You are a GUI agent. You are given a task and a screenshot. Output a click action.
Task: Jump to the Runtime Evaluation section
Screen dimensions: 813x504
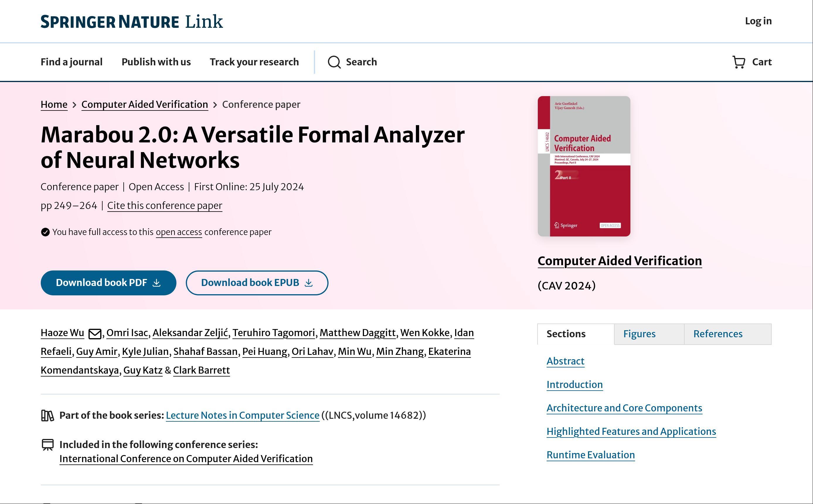(x=590, y=455)
